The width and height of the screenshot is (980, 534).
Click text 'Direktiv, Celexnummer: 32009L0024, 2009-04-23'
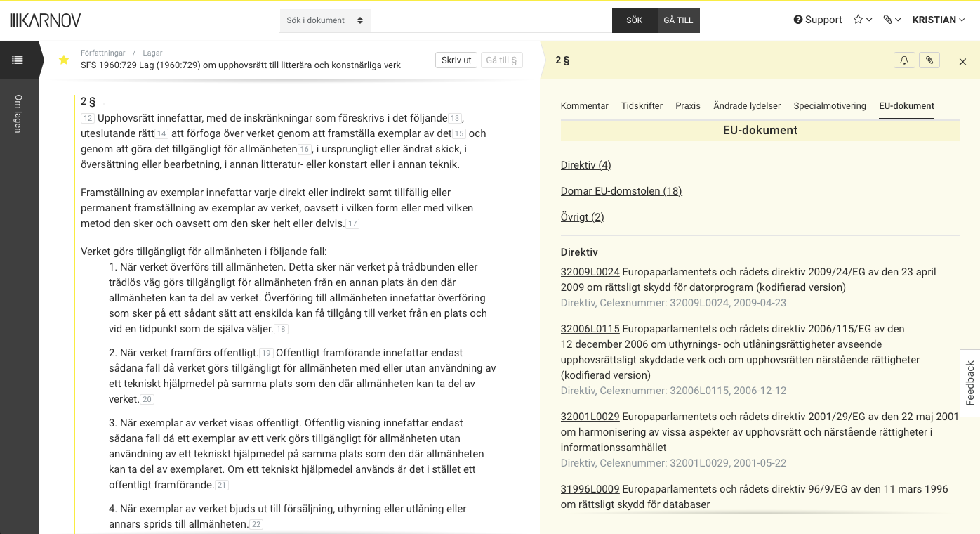tap(673, 303)
